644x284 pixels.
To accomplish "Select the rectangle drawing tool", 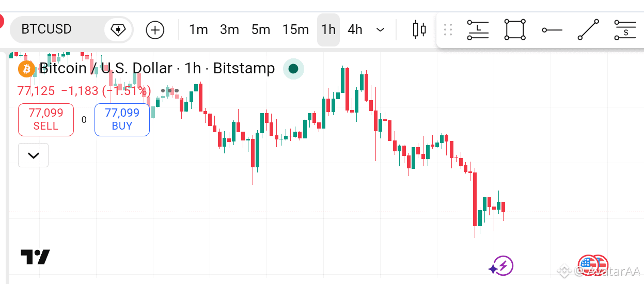I will tap(515, 30).
